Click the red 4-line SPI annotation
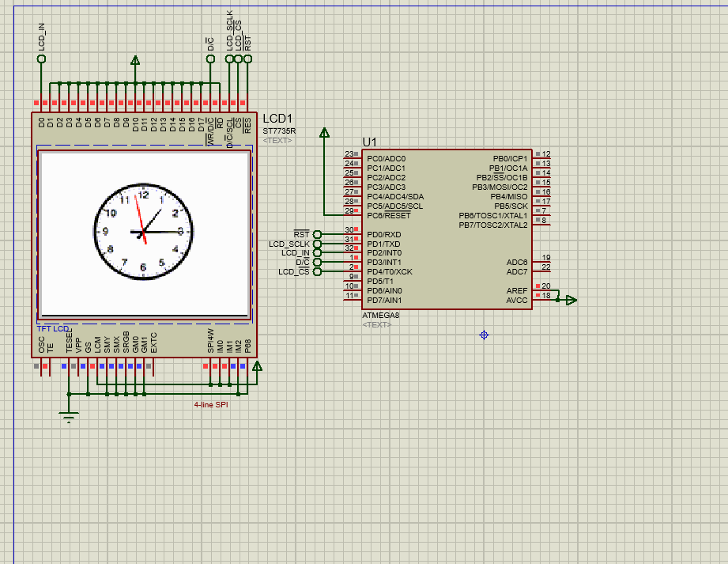This screenshot has width=728, height=564. click(211, 404)
